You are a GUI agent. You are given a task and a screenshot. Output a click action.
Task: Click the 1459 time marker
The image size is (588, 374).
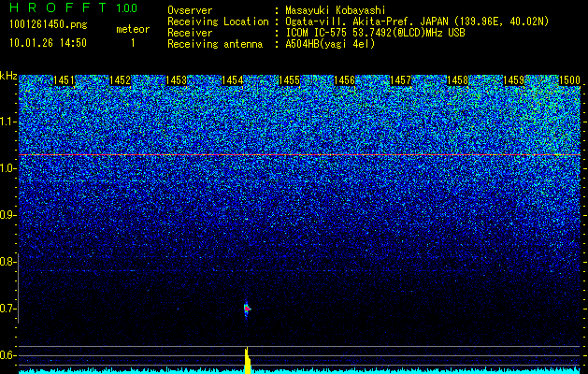click(513, 80)
